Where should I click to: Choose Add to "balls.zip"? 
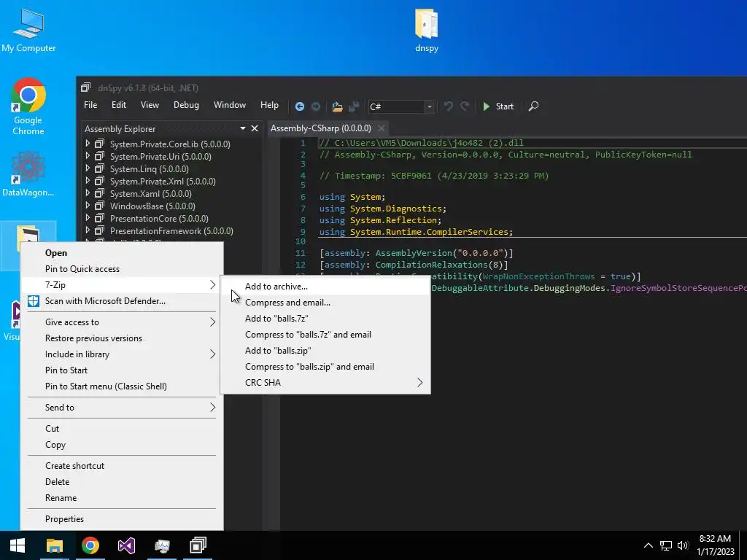(325, 351)
